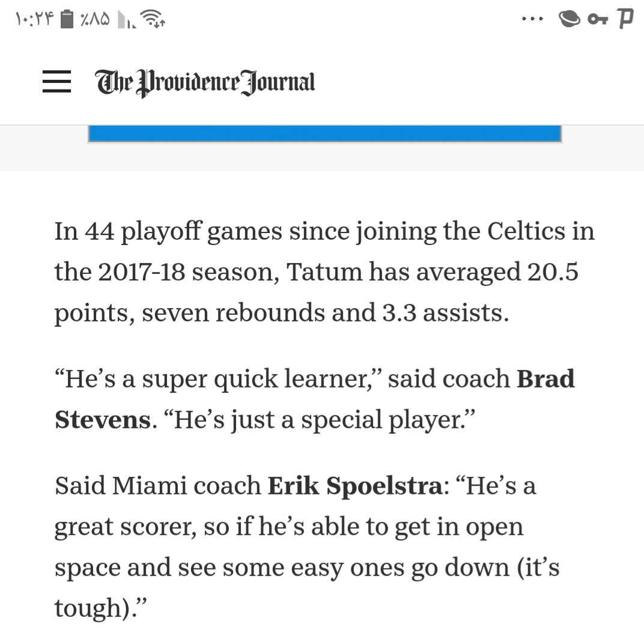This screenshot has height=644, width=644.
Task: Tap the planet-shaped notification icon
Action: coord(570,19)
